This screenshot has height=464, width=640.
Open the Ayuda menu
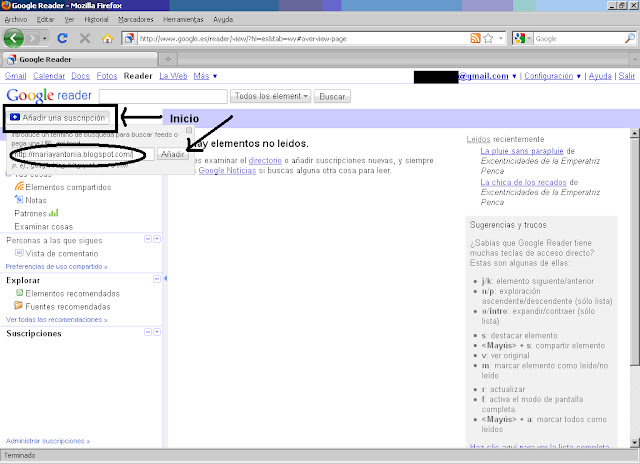pos(223,19)
